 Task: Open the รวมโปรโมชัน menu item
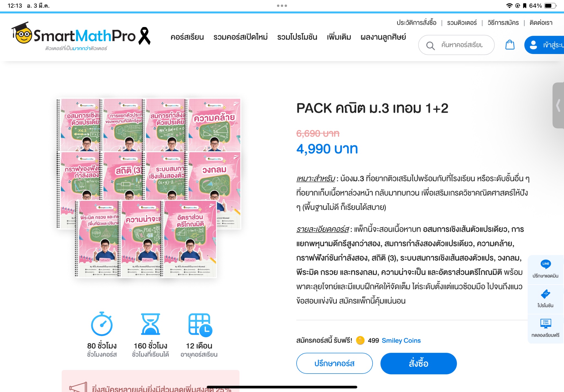[x=297, y=37]
